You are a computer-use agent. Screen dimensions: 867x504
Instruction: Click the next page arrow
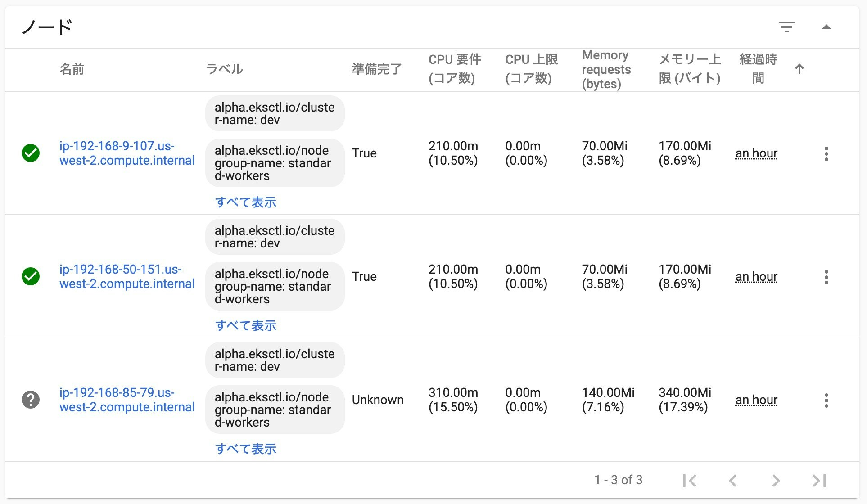(x=776, y=480)
